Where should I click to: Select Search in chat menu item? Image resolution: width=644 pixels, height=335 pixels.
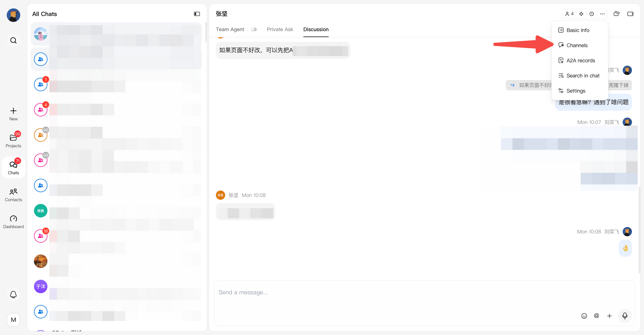pos(580,75)
